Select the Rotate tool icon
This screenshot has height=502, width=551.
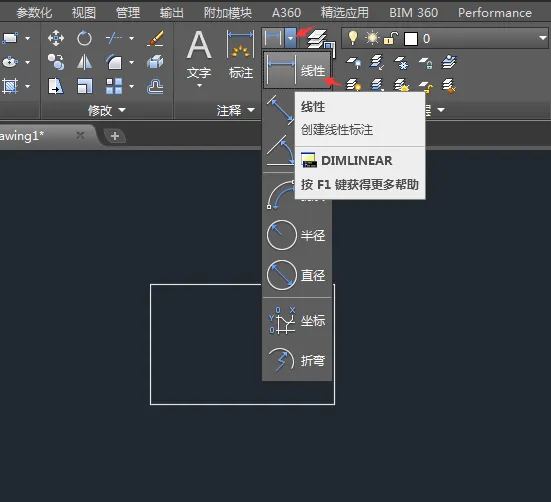(84, 38)
